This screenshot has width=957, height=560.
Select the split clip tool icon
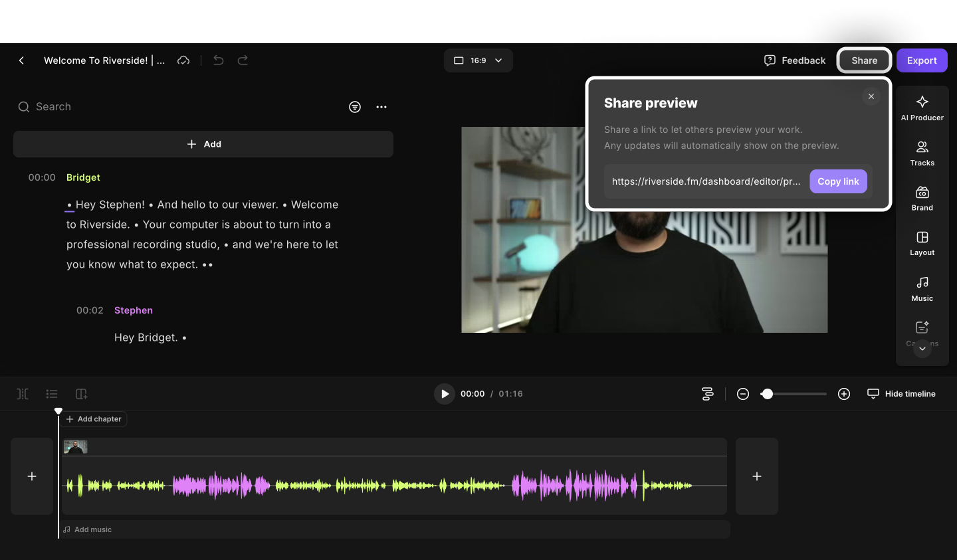[x=23, y=394]
